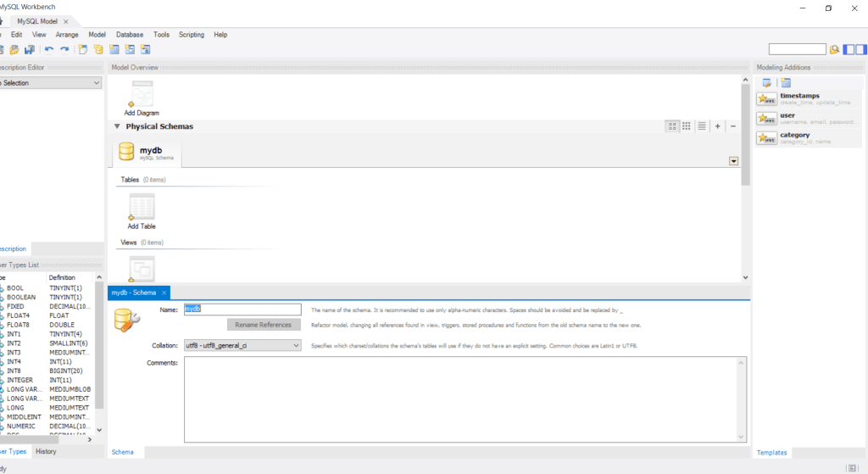Select the INTEGER user type row
This screenshot has width=868, height=474.
(x=47, y=381)
